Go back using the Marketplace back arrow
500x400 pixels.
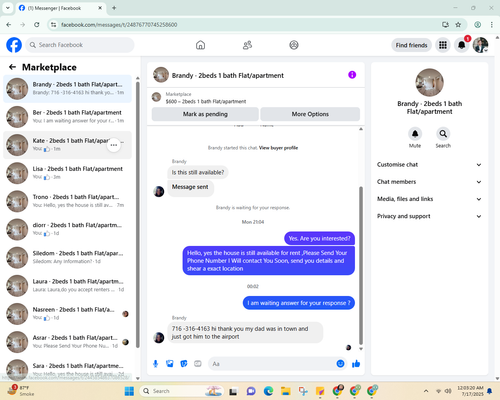click(12, 67)
